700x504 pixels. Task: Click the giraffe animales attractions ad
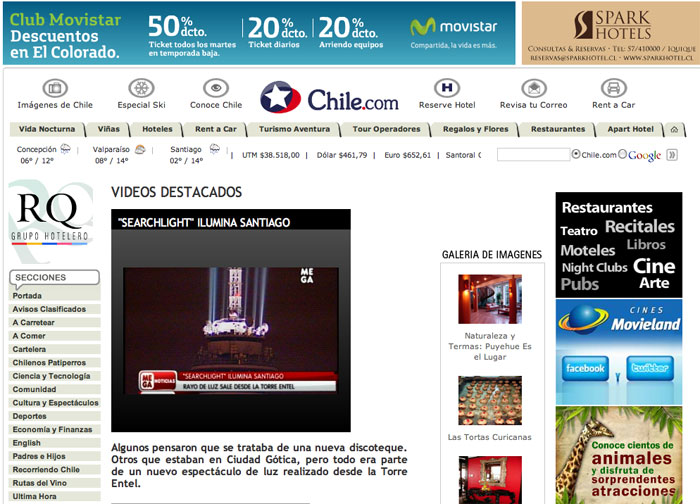pos(619,455)
